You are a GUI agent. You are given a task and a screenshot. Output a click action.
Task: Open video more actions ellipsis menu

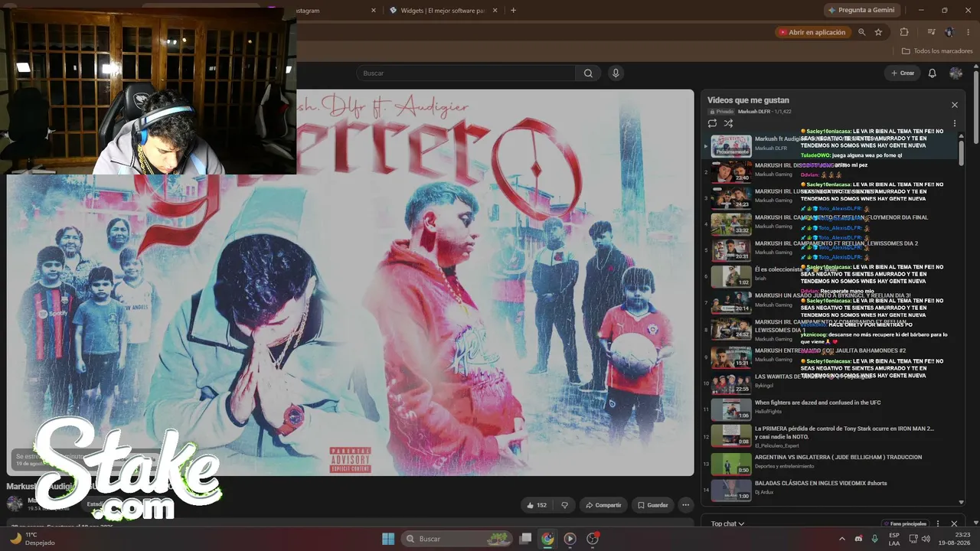click(686, 505)
